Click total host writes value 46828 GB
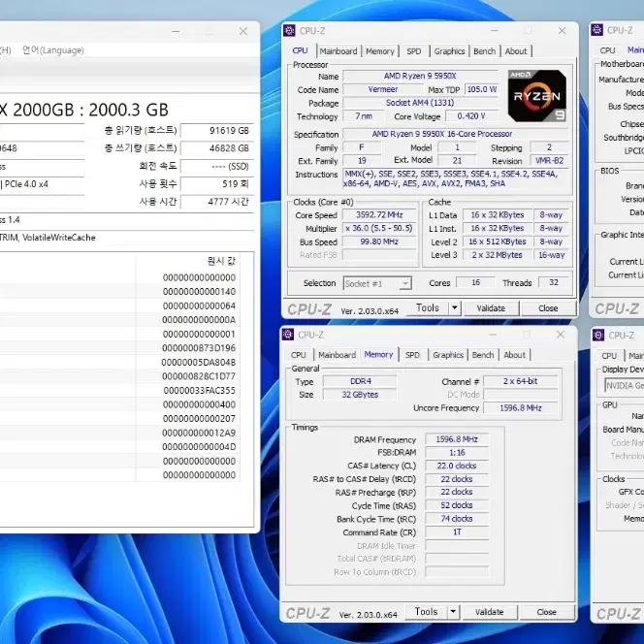The height and width of the screenshot is (644, 644). 217,148
